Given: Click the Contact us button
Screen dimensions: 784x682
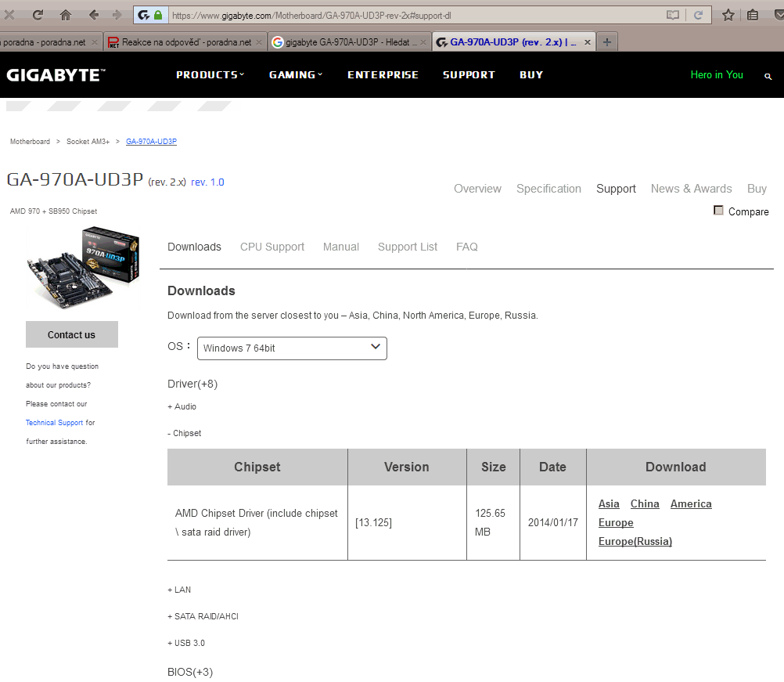Looking at the screenshot, I should [72, 334].
